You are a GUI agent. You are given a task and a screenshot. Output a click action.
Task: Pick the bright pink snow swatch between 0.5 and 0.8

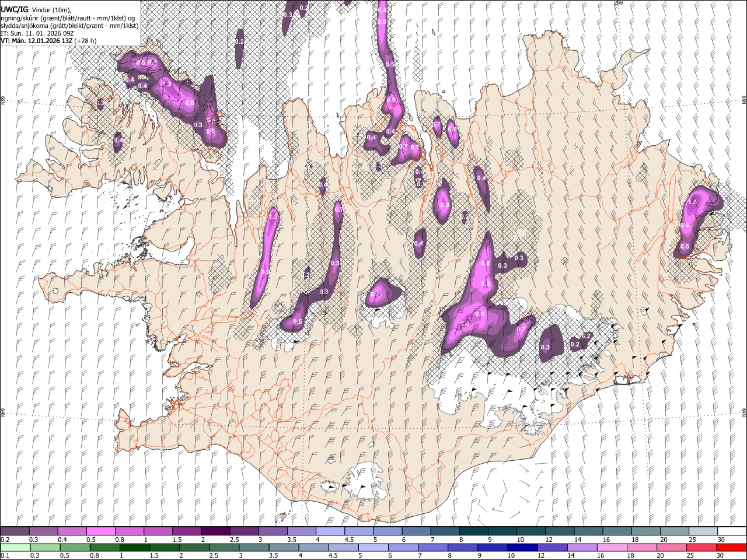tap(100, 531)
